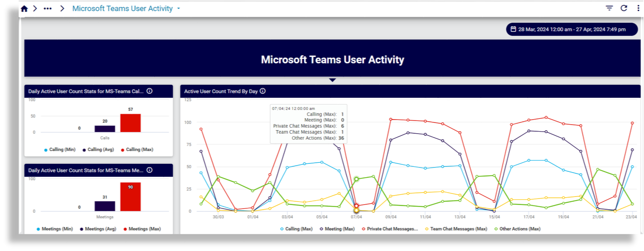Screen dimensions: 644x251
Task: Toggle Calling (Max) legend in Calls chart
Action: 137,150
